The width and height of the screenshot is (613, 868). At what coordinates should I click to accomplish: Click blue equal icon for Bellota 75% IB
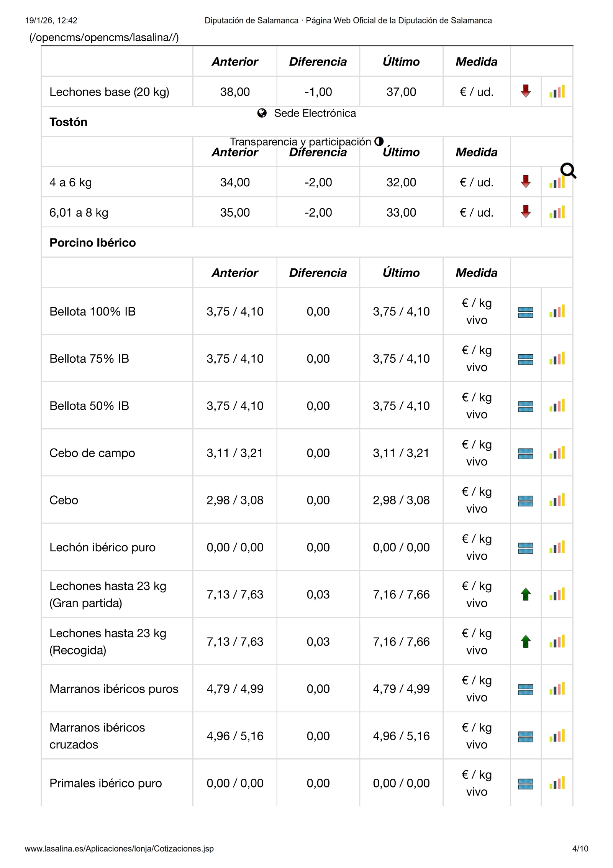[x=526, y=359]
